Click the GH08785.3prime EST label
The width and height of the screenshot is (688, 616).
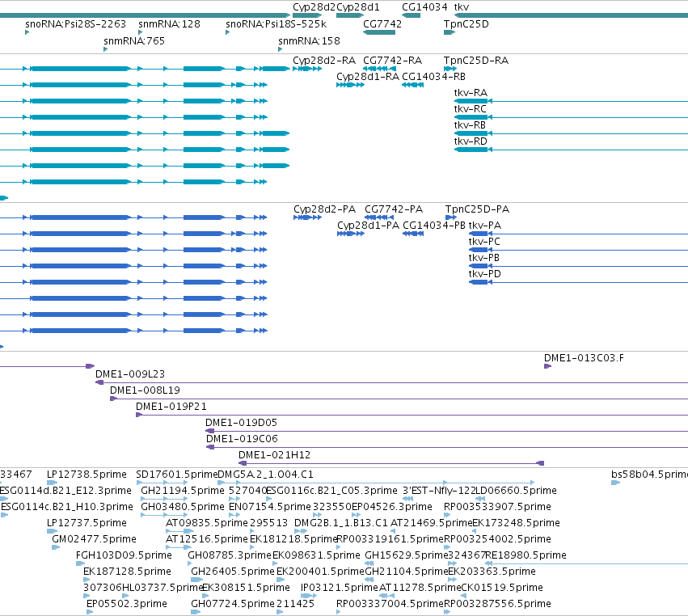pos(230,556)
